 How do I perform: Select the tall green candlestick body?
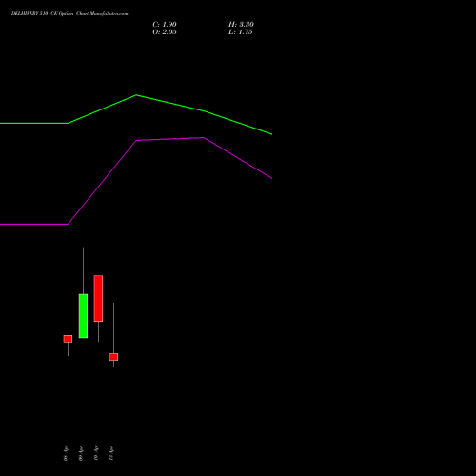[x=83, y=316]
